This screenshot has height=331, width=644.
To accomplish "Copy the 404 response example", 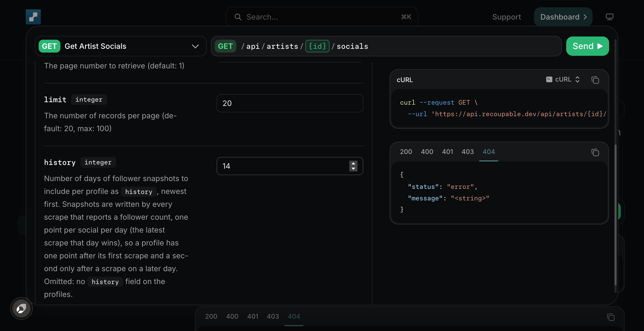I will coord(595,152).
